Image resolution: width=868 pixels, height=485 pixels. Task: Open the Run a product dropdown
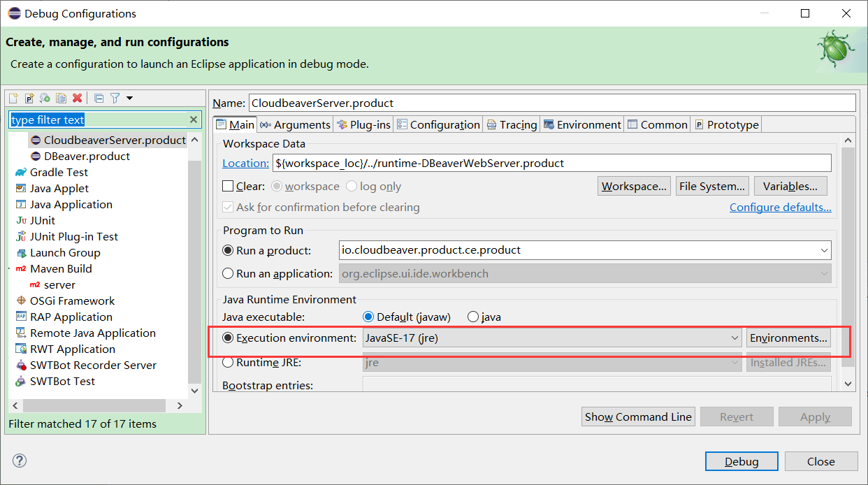[x=823, y=249]
